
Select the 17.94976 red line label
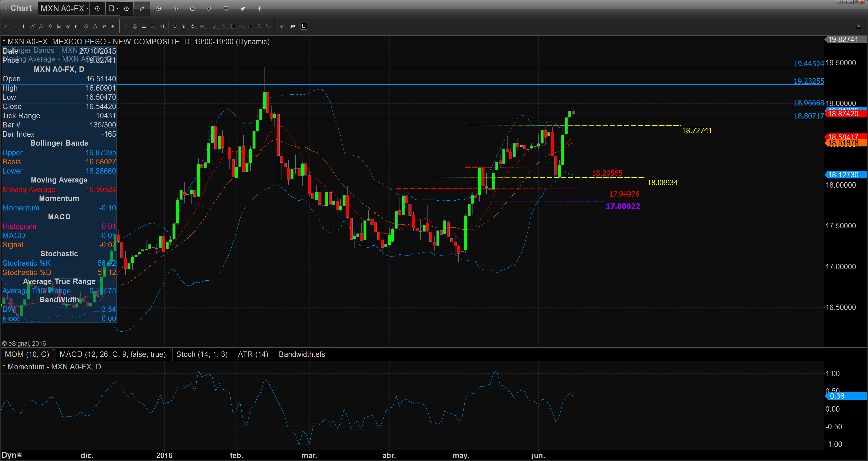pos(624,194)
